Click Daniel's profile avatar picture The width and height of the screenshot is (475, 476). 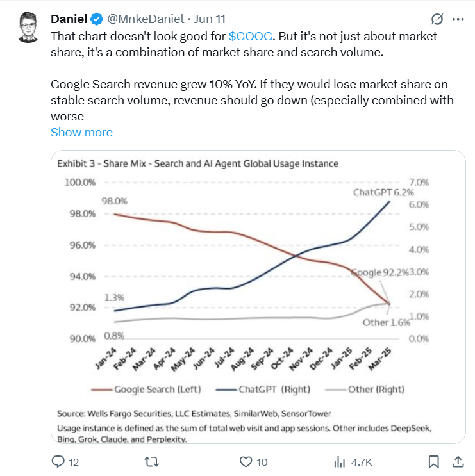coord(28,28)
